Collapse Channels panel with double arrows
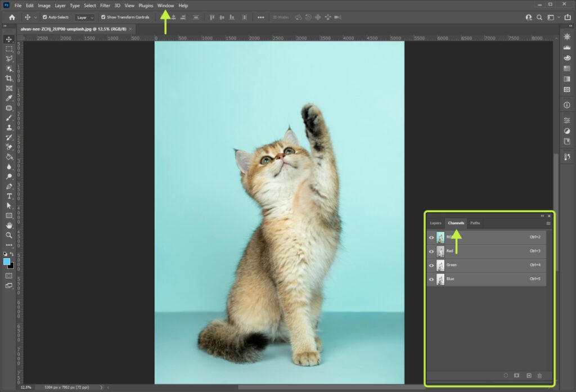Viewport: 576px width, 392px height. [542, 216]
